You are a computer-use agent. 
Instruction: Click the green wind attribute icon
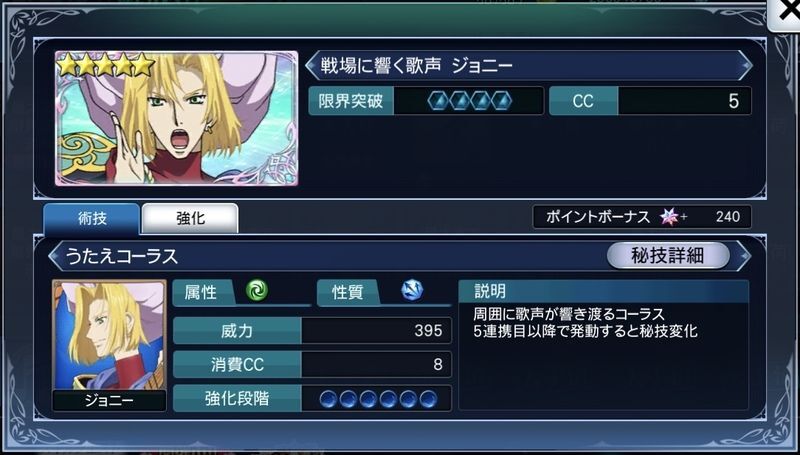tap(257, 291)
